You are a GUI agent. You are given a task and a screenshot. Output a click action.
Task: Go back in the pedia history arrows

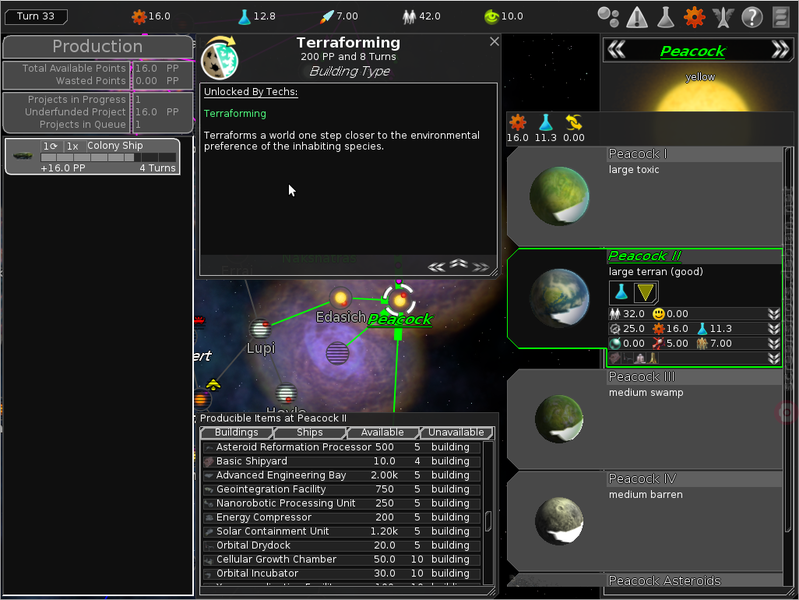[436, 267]
